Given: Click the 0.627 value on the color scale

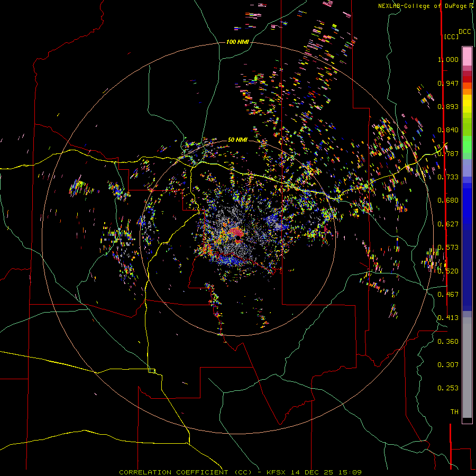Looking at the screenshot, I should (448, 224).
